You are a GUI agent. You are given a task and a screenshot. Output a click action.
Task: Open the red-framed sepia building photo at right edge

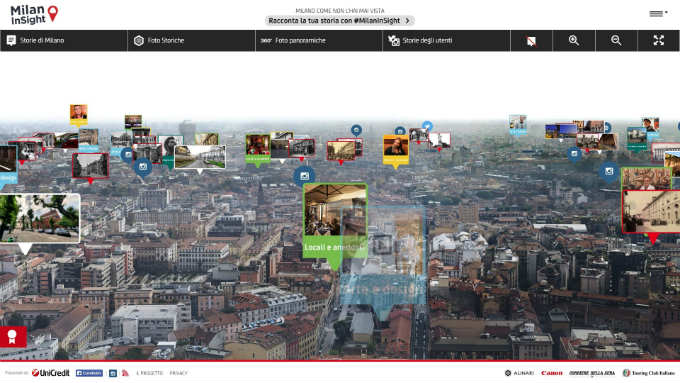pos(651,212)
